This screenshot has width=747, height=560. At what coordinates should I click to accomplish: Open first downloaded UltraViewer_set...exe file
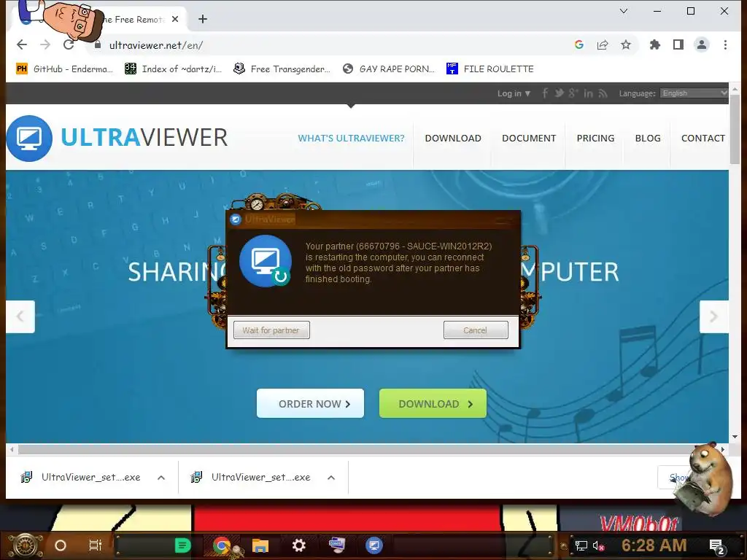(81, 477)
